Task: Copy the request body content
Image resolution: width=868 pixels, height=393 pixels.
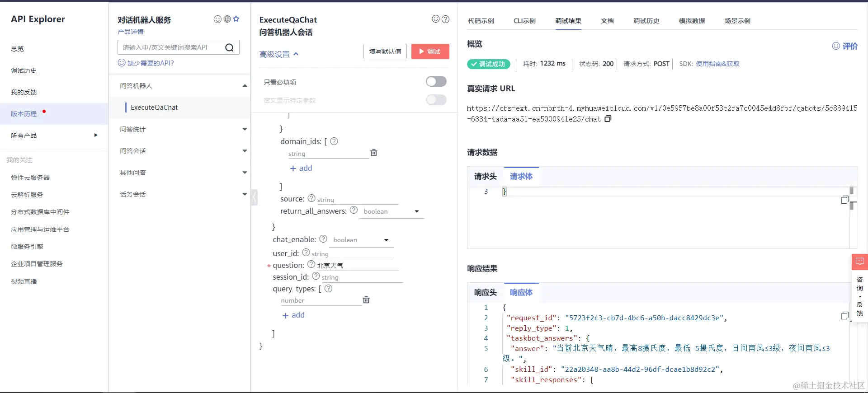Action: pyautogui.click(x=844, y=200)
